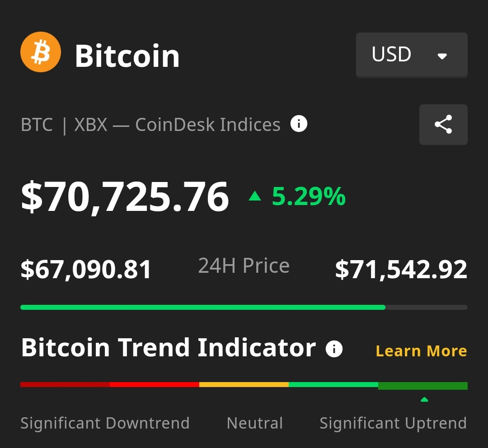
Task: Click the 24H low price $67,090.81
Action: pos(86,270)
